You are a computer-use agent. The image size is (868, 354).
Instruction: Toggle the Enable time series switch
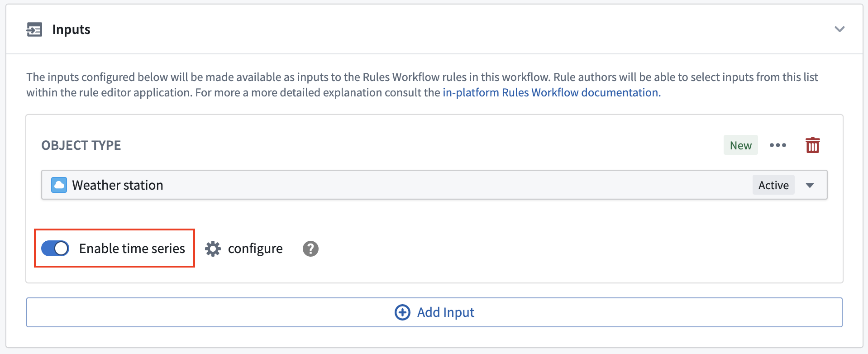point(55,248)
